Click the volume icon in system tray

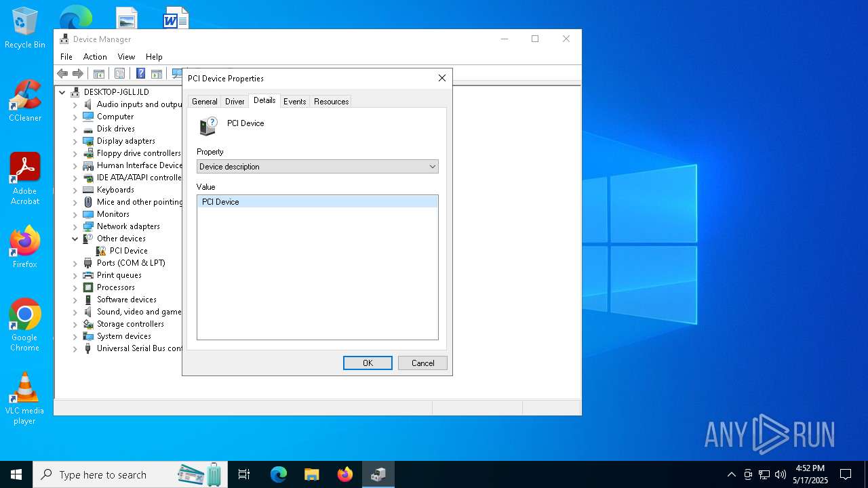coord(781,474)
